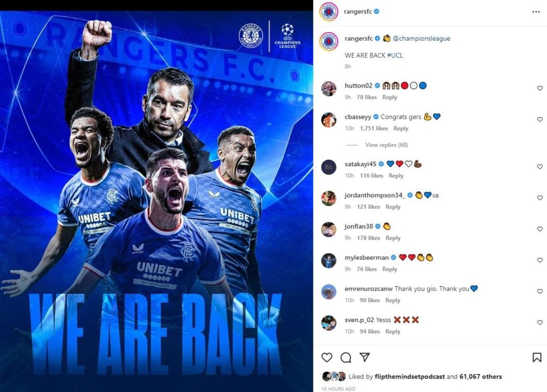View the 1,751 likes on cbasseyy's comment
This screenshot has height=392, width=547.
[373, 128]
